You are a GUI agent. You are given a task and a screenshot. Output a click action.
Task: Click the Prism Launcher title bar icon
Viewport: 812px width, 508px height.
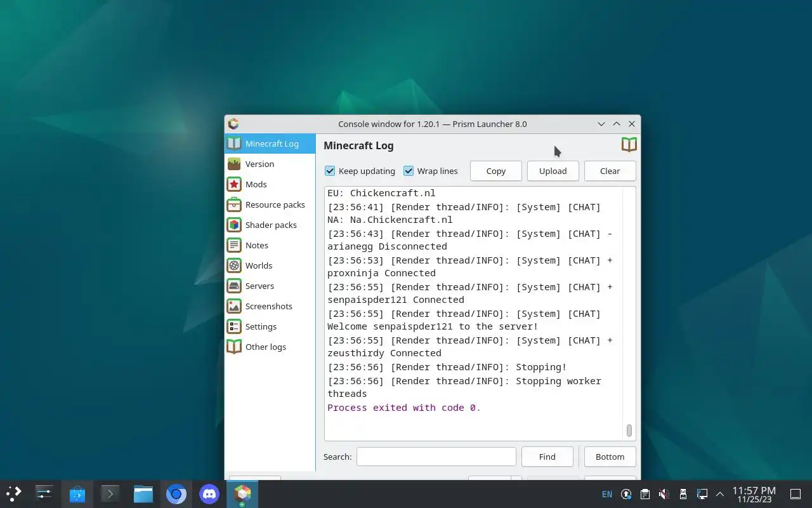tap(233, 124)
